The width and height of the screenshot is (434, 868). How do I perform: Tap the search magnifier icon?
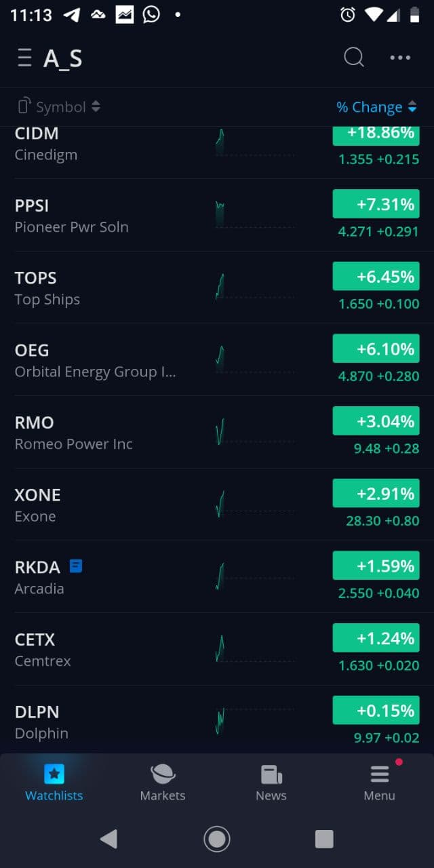[354, 58]
